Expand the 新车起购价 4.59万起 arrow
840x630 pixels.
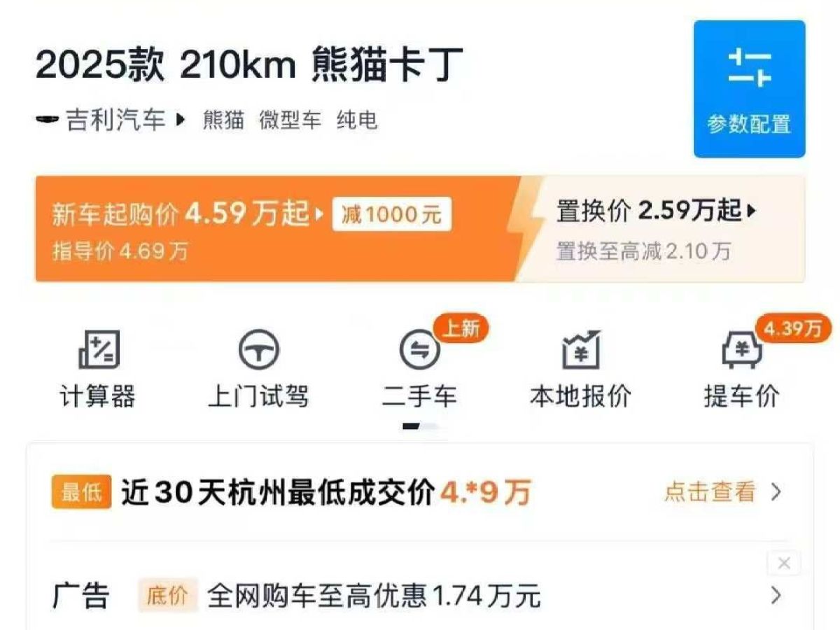(x=319, y=213)
